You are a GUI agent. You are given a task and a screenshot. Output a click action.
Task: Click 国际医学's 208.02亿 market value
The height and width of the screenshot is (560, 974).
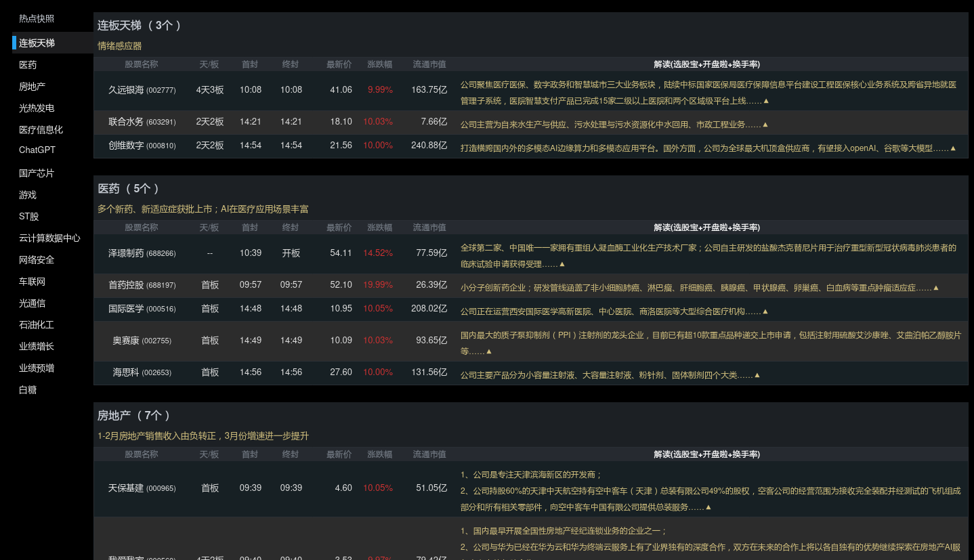[x=429, y=309]
